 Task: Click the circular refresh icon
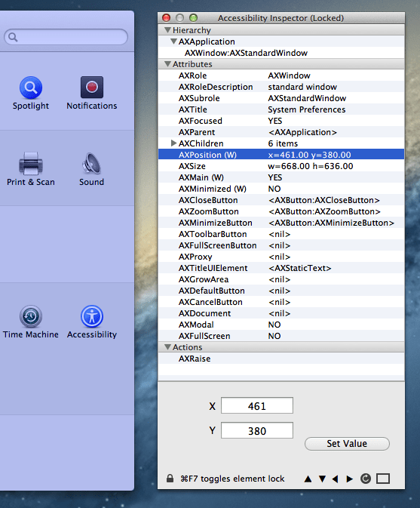pos(366,479)
